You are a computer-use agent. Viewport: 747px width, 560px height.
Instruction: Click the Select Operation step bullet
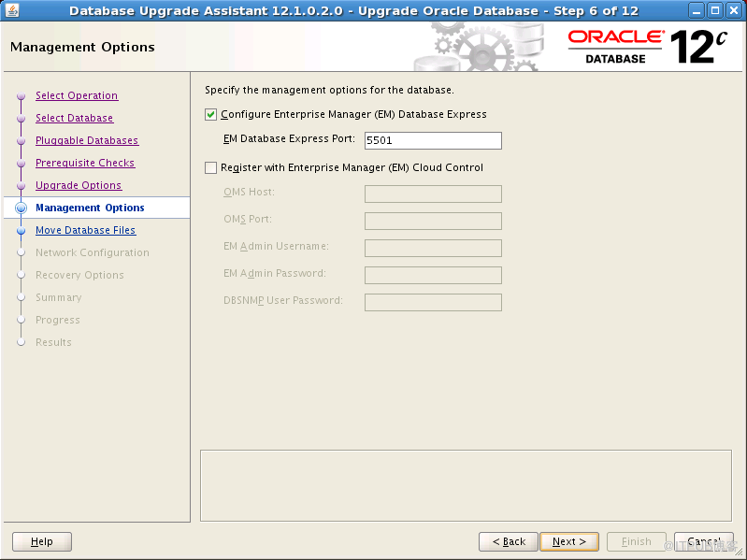[21, 95]
